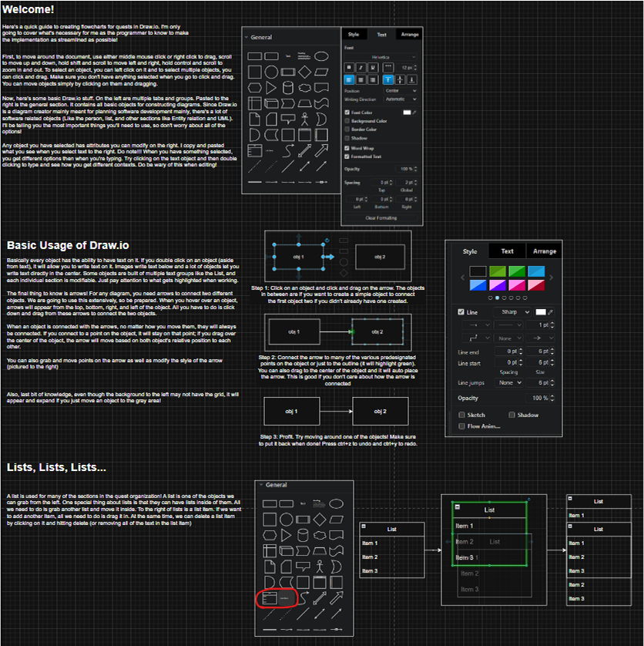Pick the curved S arrow in the General palette beside the font panel
The image size is (644, 646).
pyautogui.click(x=288, y=151)
